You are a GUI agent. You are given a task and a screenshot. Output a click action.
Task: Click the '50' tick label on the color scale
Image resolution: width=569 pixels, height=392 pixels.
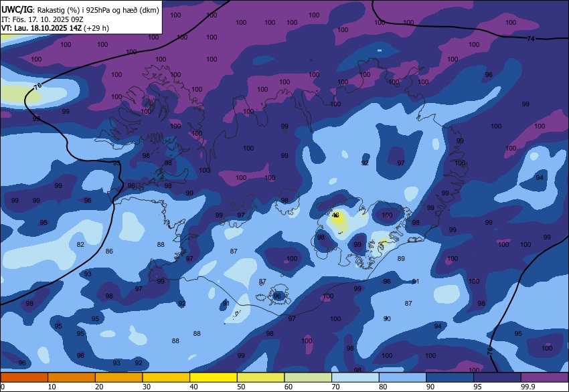[x=241, y=387]
